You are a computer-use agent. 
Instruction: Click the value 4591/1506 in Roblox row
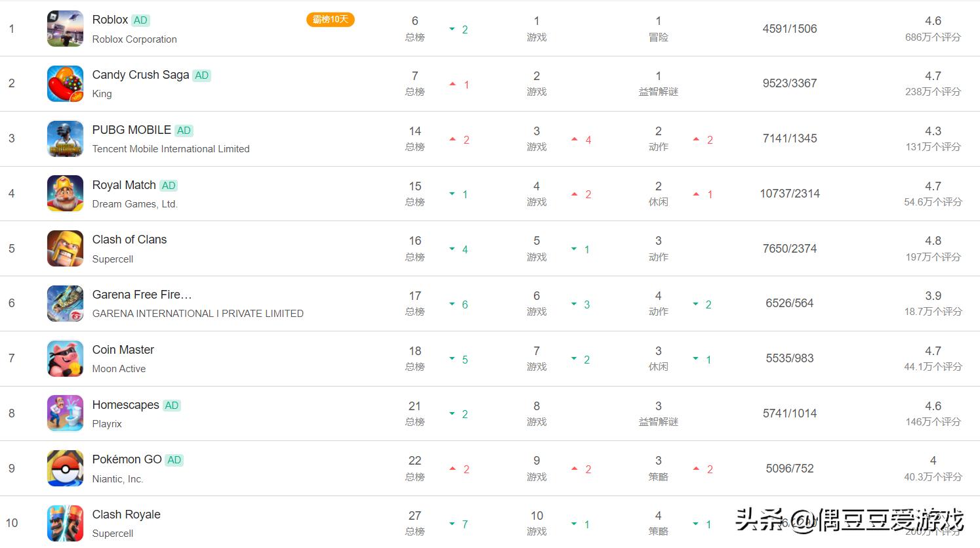coord(790,29)
